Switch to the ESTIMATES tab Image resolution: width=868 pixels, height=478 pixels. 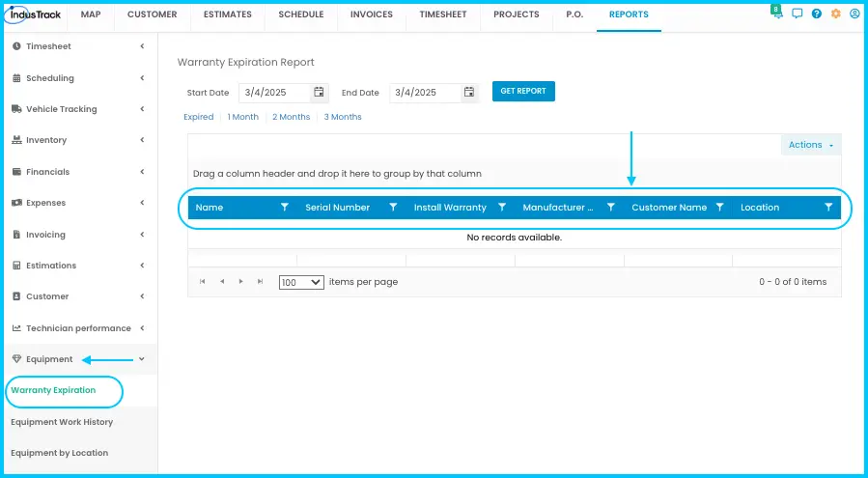pos(228,14)
